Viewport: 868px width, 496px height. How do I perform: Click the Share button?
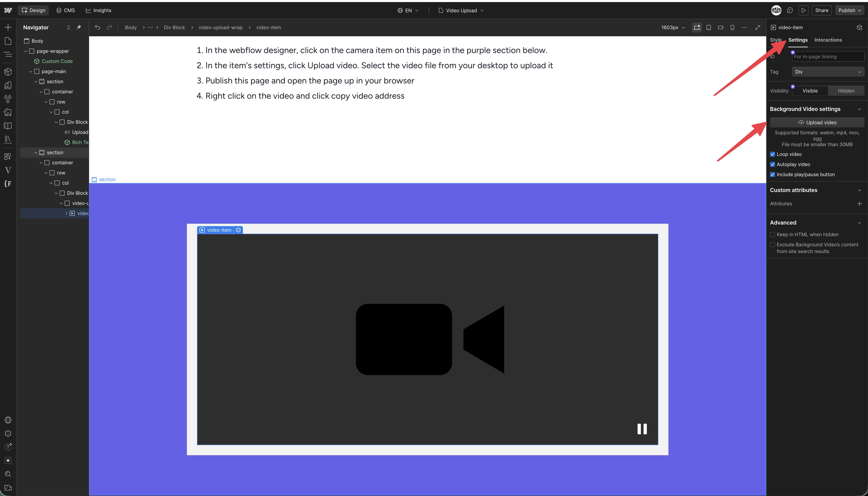(821, 10)
